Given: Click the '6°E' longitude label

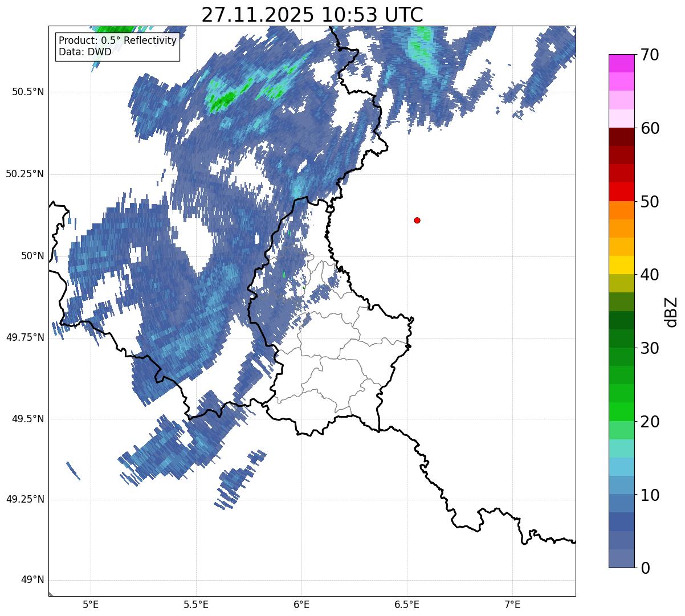Looking at the screenshot, I should [x=301, y=605].
